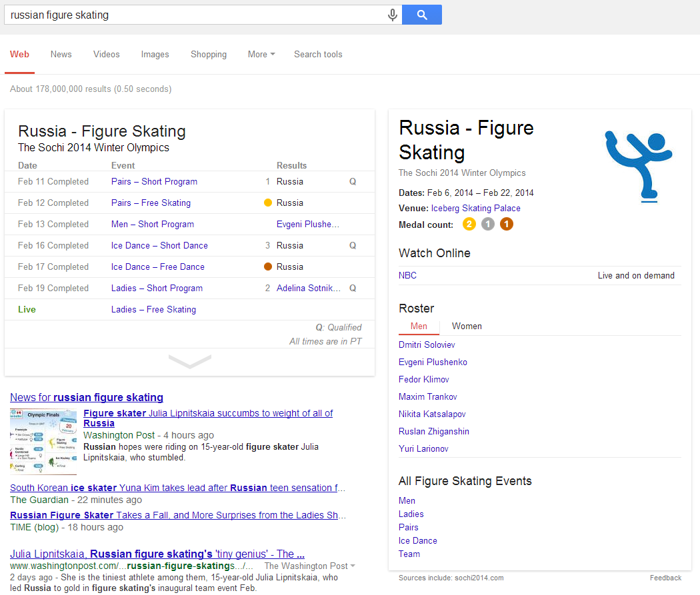Open Nikita Katsalapov roster link

pyautogui.click(x=432, y=414)
